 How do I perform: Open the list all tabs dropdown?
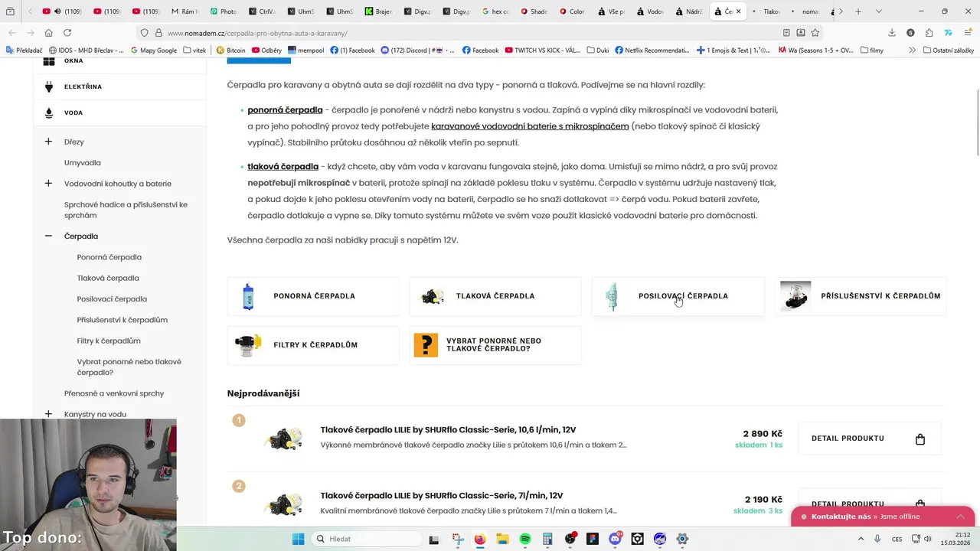878,11
